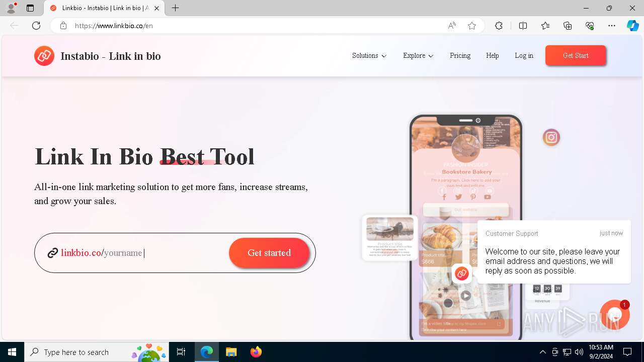This screenshot has height=362, width=644.
Task: Open the network status tray icon
Action: (x=567, y=352)
